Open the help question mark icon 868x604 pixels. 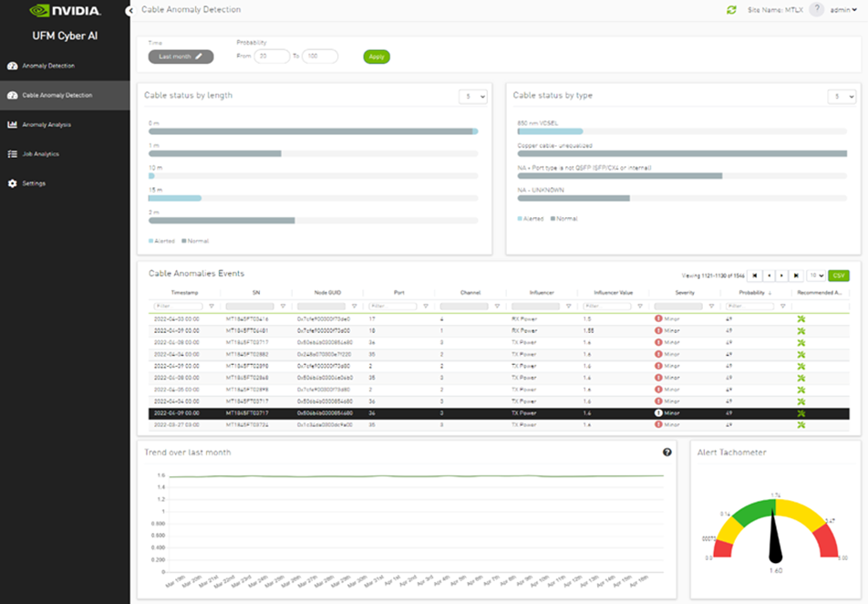coord(816,9)
